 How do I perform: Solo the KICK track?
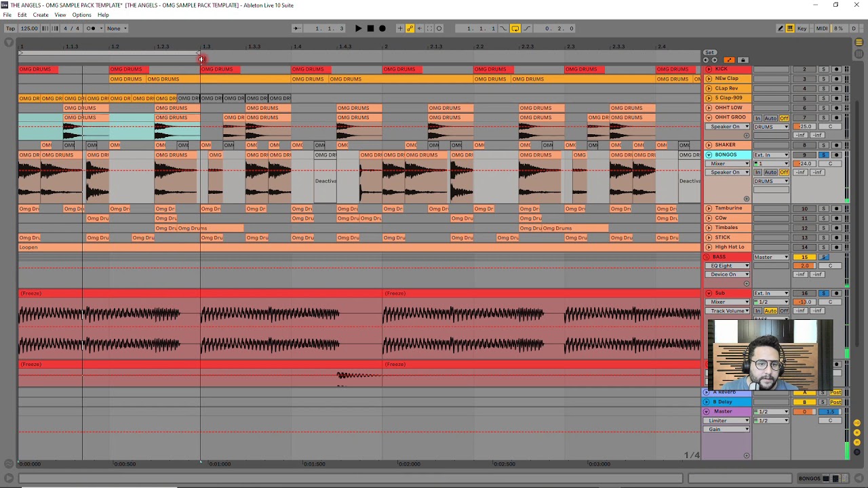[x=824, y=69]
